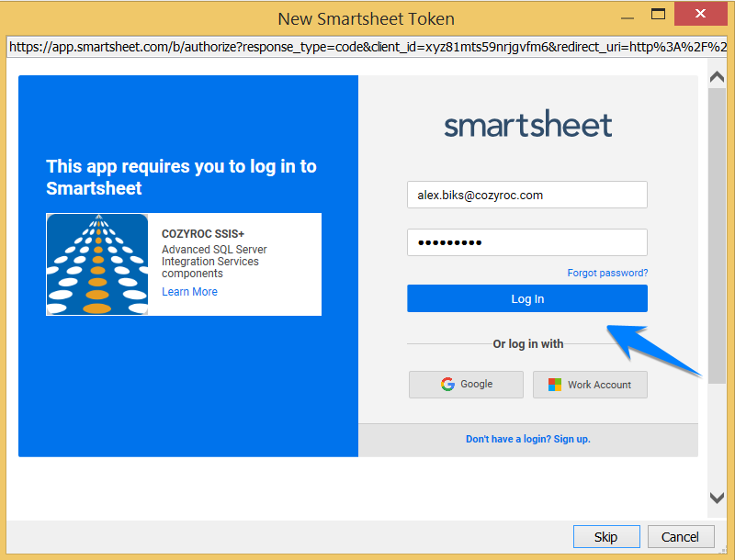The image size is (735, 560).
Task: Click the password input field
Action: point(526,242)
